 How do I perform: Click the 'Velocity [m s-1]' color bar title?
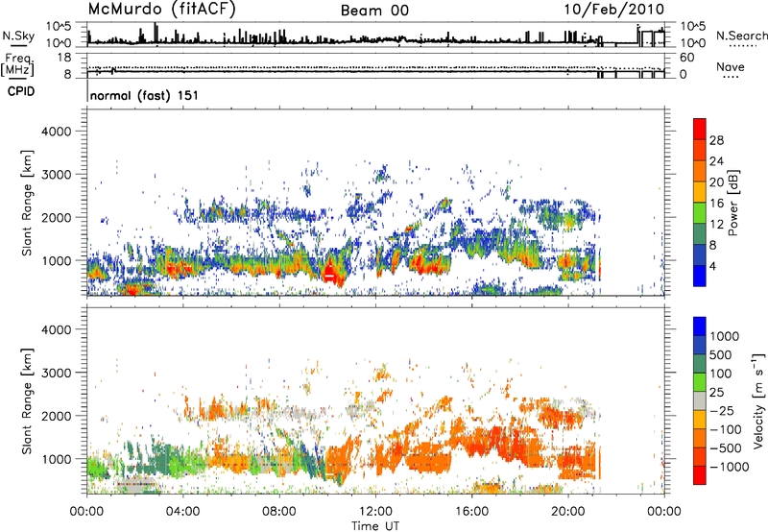coord(758,400)
